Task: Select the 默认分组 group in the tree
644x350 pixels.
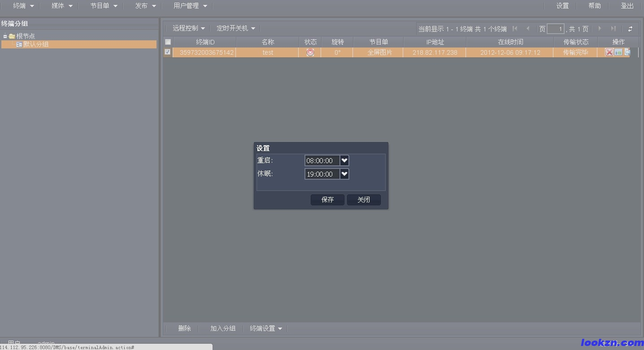Action: click(36, 44)
